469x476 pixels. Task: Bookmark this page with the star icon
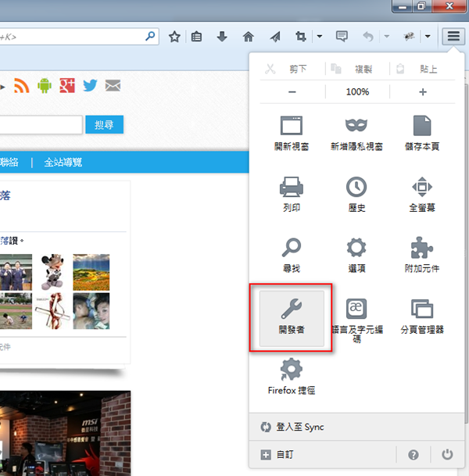coord(174,37)
